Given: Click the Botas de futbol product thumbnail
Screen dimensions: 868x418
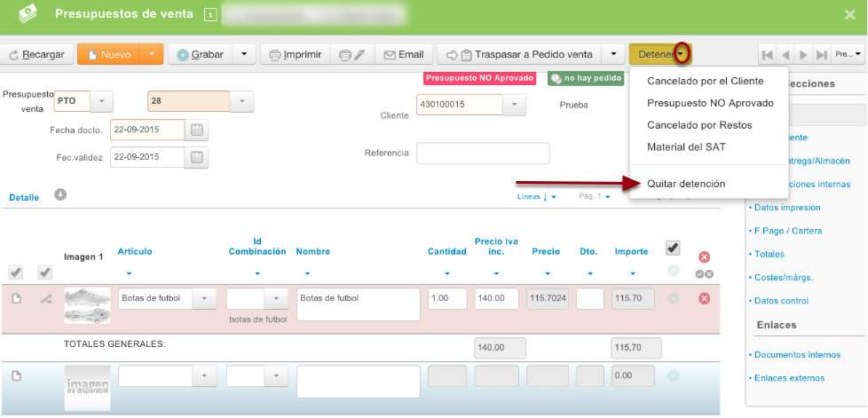Looking at the screenshot, I should 88,305.
